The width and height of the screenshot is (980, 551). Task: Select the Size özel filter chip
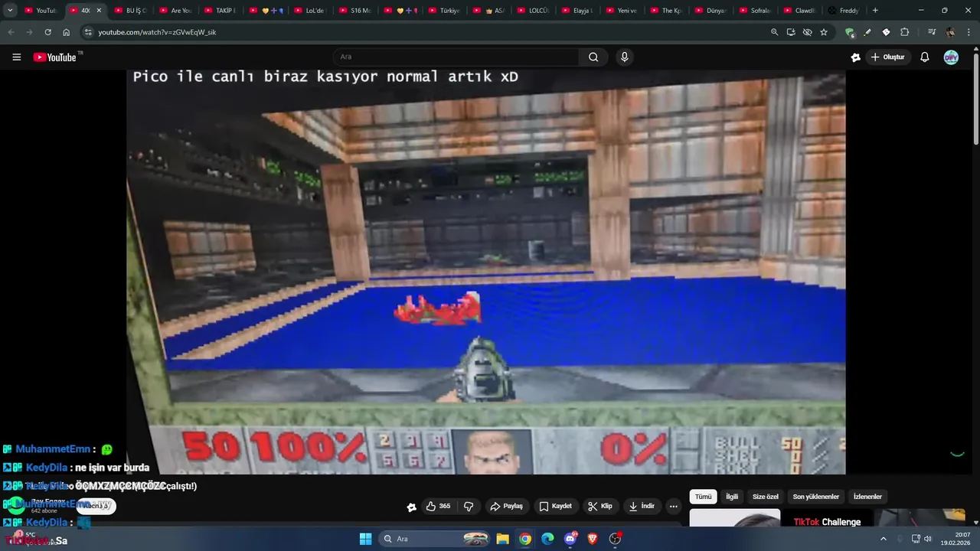pyautogui.click(x=765, y=497)
